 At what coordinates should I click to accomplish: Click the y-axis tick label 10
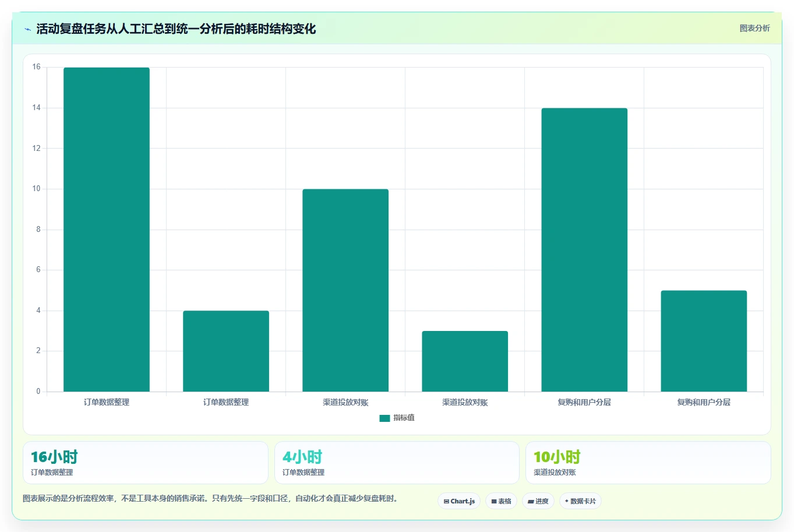click(37, 189)
